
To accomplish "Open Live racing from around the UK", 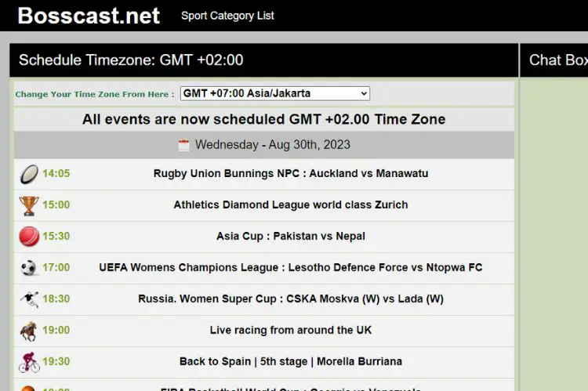I will 291,330.
